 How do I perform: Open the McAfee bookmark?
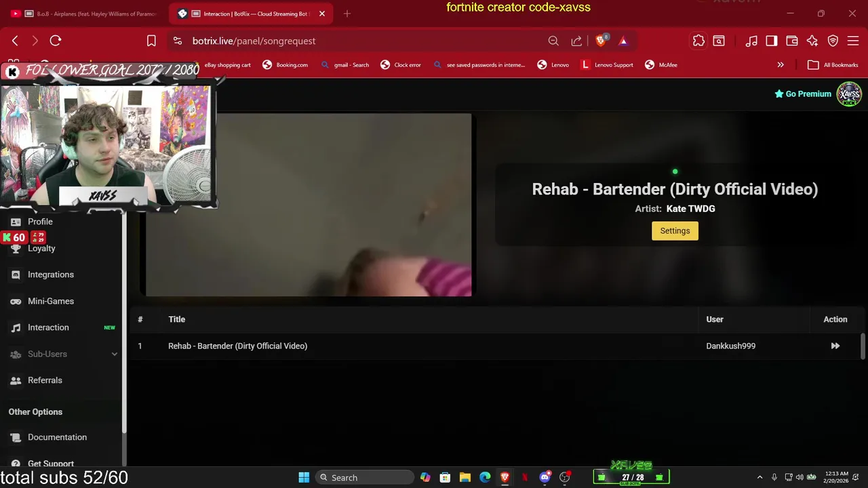click(661, 65)
